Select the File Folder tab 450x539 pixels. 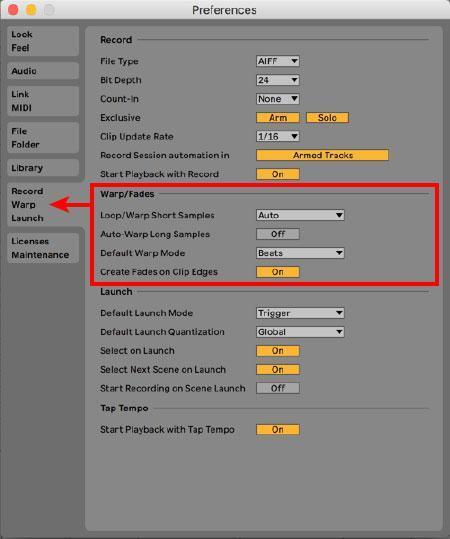(43, 138)
